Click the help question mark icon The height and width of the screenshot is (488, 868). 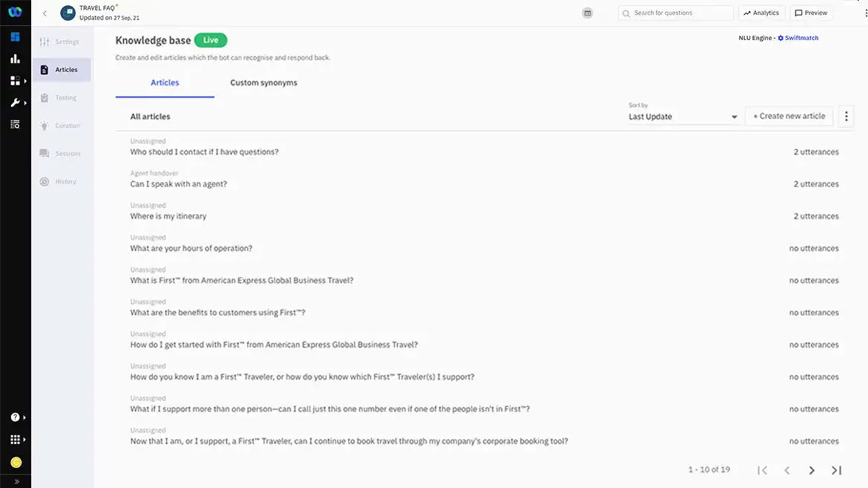pos(15,417)
